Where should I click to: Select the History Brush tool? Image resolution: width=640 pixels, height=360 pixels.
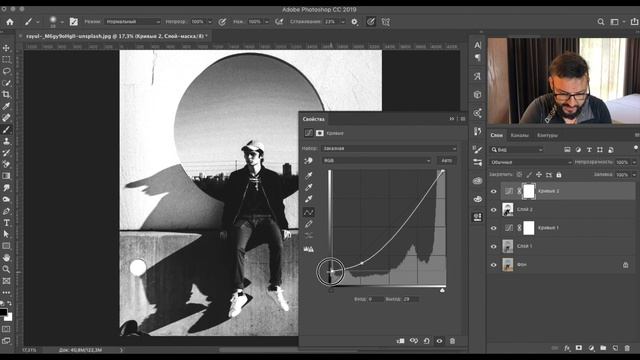[x=6, y=153]
